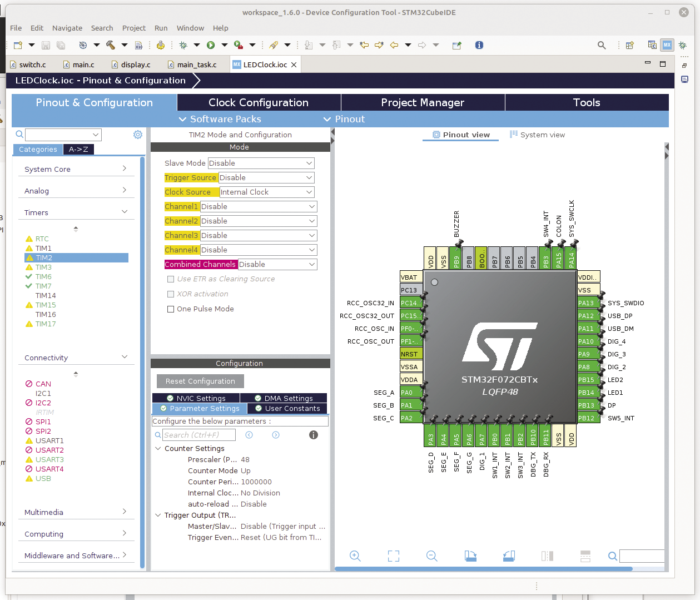Open the Pinout dropdown menu
Image resolution: width=700 pixels, height=600 pixels.
[x=344, y=119]
